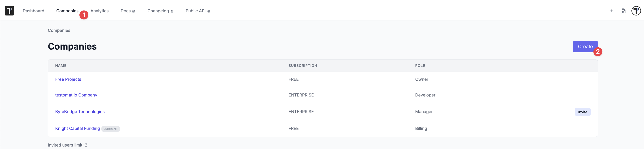Image resolution: width=644 pixels, height=149 pixels.
Task: Open the ByteBridge Technologies company link
Action: [x=80, y=112]
